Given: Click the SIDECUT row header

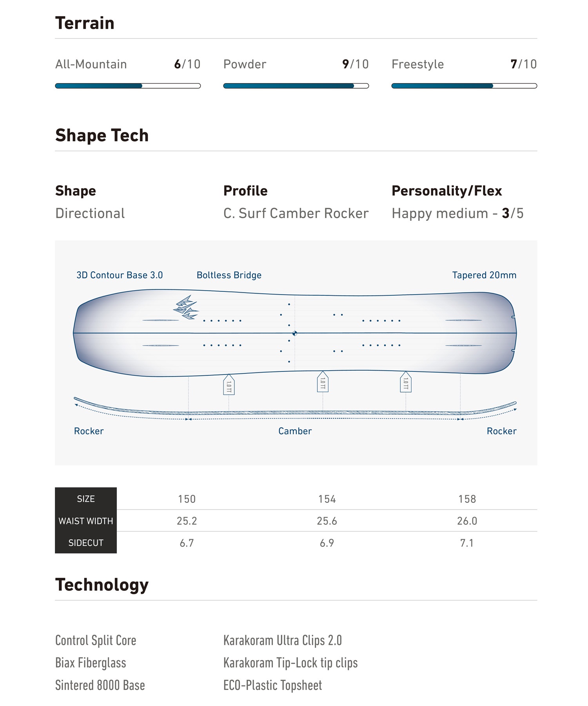Looking at the screenshot, I should 86,543.
